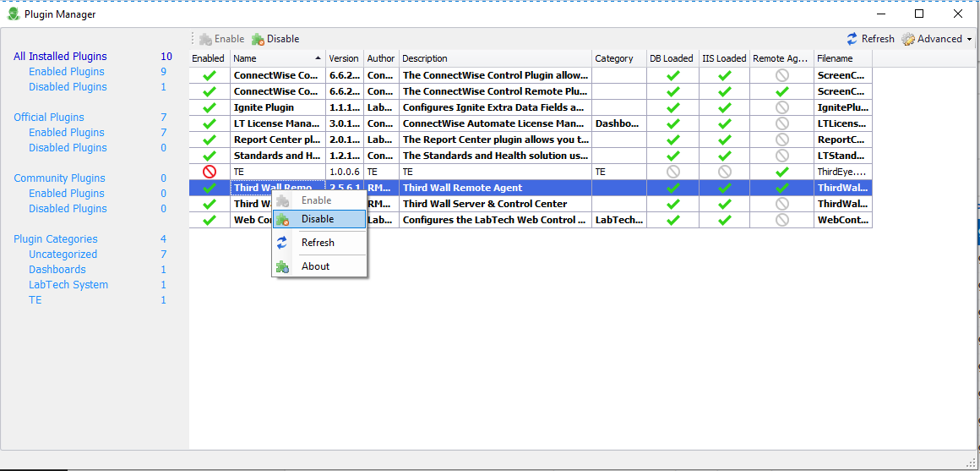Click DB Loaded checkmark for Third Wall Server row
Image resolution: width=980 pixels, height=471 pixels.
coord(673,204)
